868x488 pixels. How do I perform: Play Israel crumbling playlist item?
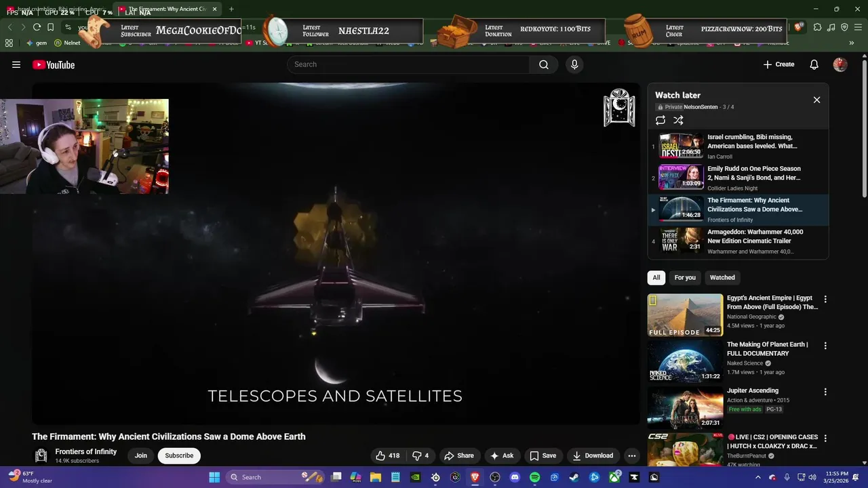click(738, 146)
